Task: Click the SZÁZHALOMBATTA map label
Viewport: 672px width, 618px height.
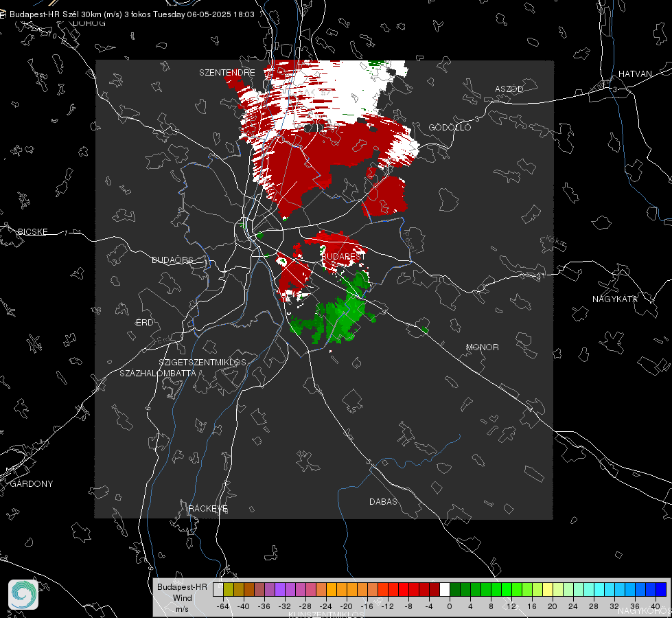Action: 157,373
